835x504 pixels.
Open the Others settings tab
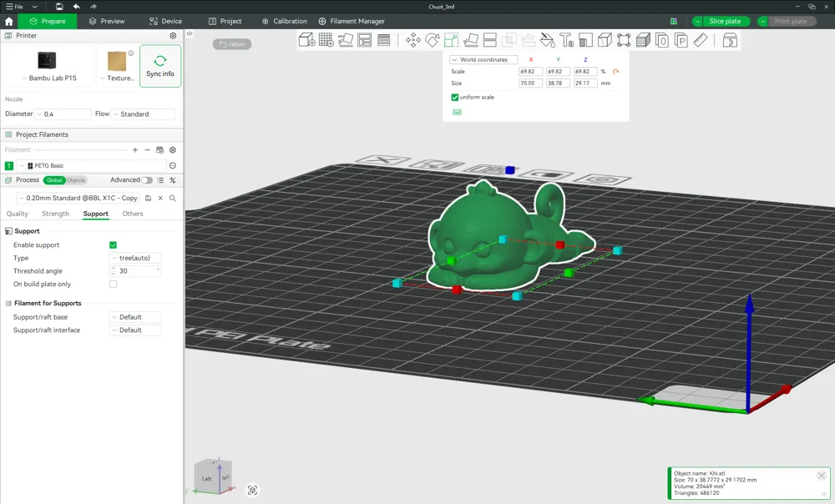pyautogui.click(x=133, y=214)
